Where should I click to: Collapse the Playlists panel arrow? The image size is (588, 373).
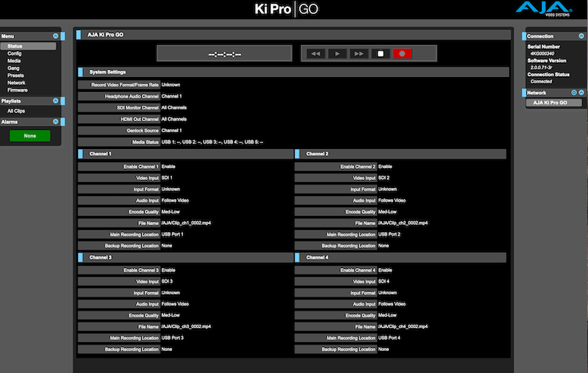pyautogui.click(x=56, y=101)
